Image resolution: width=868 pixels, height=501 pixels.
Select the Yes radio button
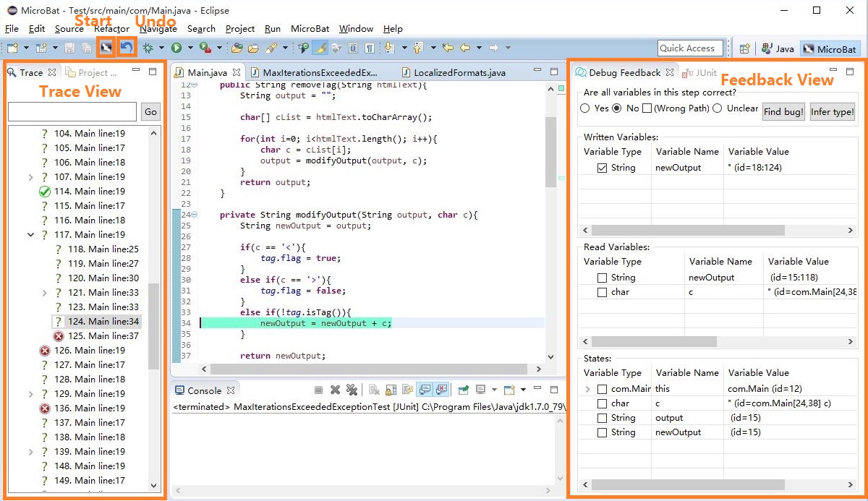[x=585, y=108]
